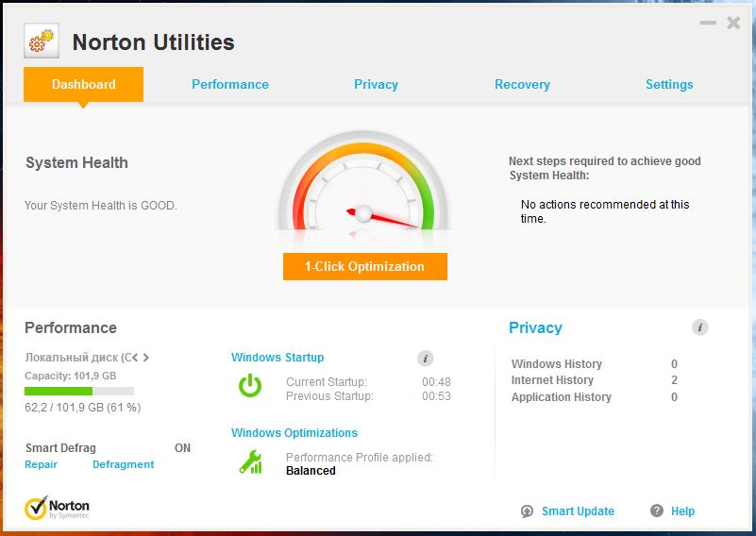The image size is (756, 536).
Task: Click the Windows History row
Action: tap(595, 364)
